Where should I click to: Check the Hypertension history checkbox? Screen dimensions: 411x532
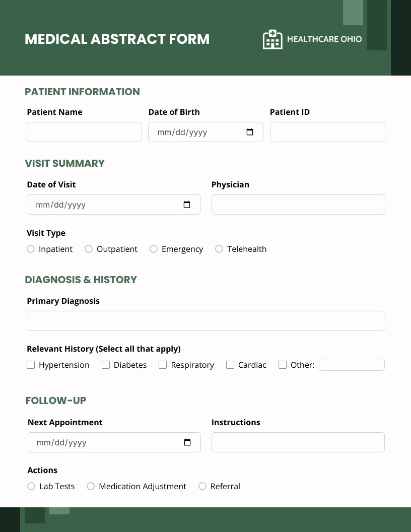click(x=31, y=364)
